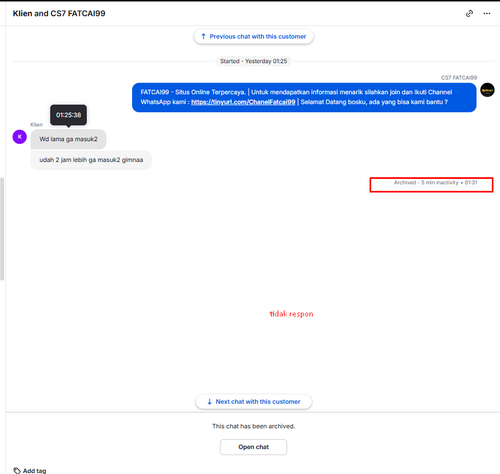500x474 pixels.
Task: Select the message 'Wd lama ga masuk2'
Action: [68, 139]
